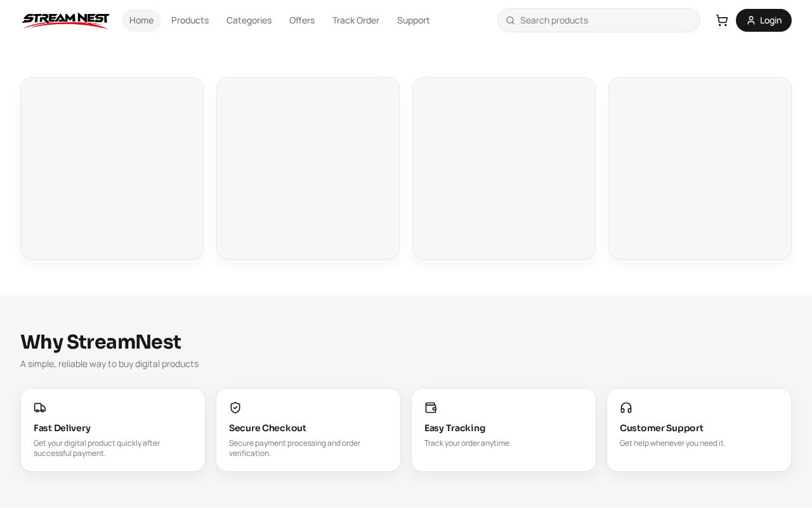The height and width of the screenshot is (508, 812).
Task: Open the Products menu item
Action: tap(190, 20)
